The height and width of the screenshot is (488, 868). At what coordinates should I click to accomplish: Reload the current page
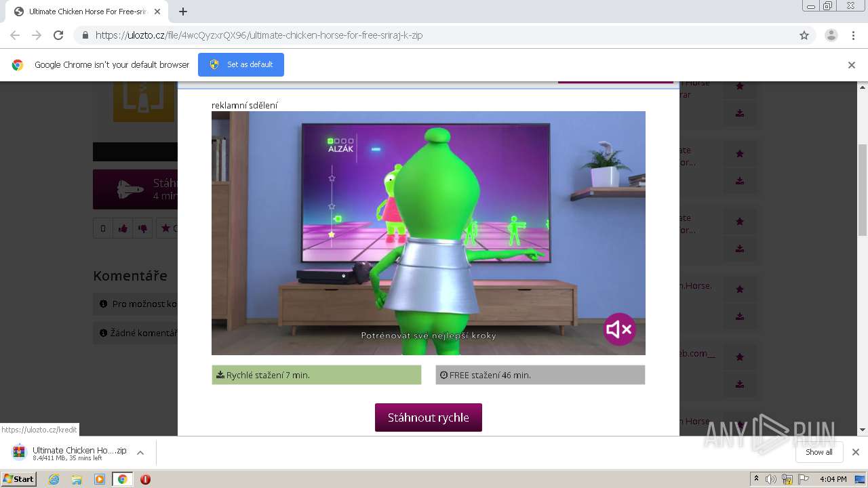coord(58,35)
